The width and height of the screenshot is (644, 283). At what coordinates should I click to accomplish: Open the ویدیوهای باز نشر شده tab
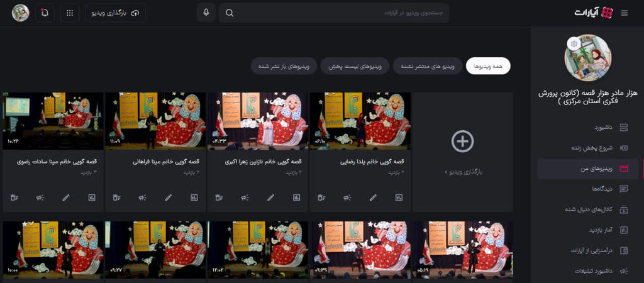(x=284, y=66)
